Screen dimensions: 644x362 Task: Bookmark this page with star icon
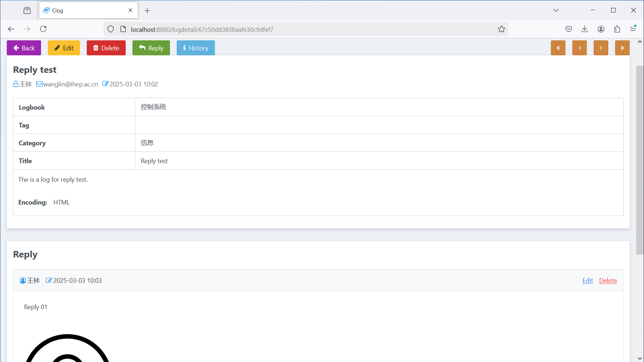click(x=502, y=29)
